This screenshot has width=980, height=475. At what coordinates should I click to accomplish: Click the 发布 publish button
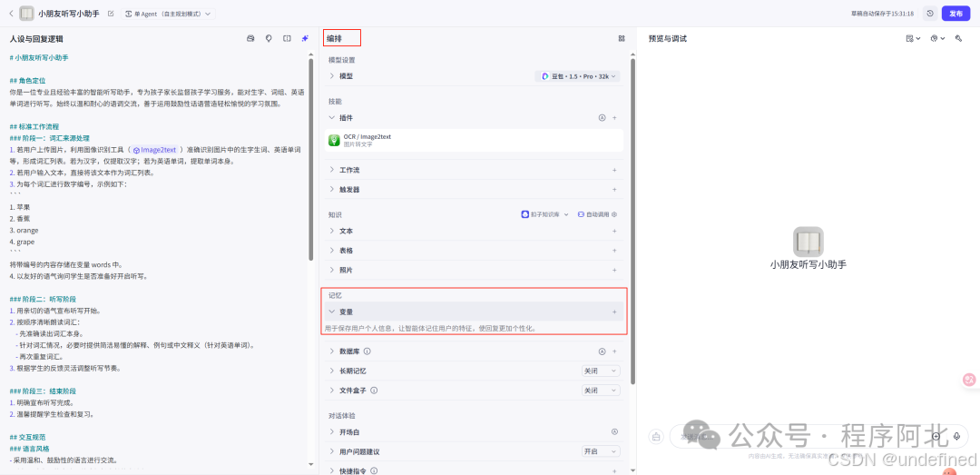[x=955, y=13]
